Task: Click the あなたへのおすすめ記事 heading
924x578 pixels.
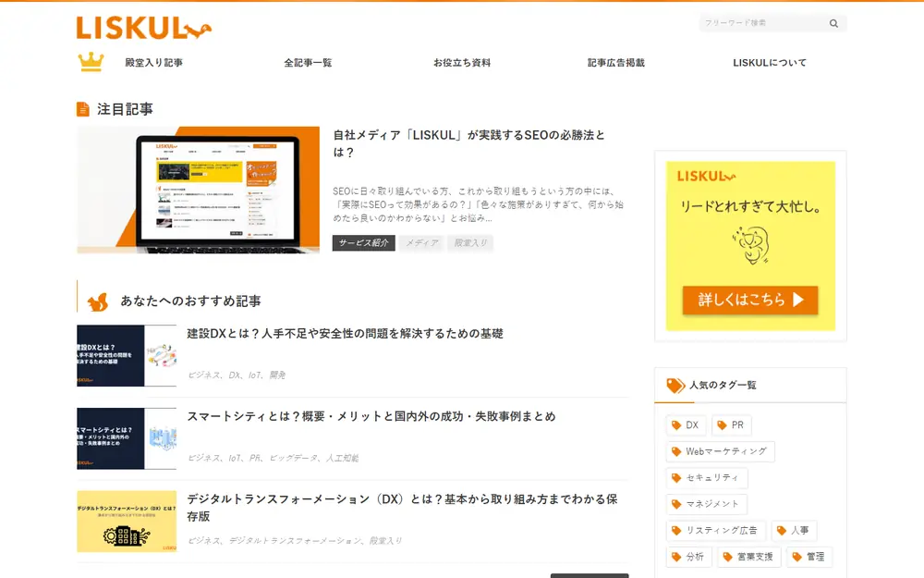Action: [x=190, y=301]
